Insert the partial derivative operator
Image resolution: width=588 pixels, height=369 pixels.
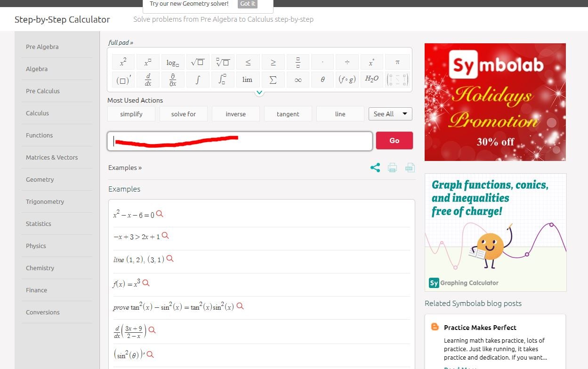coord(173,80)
